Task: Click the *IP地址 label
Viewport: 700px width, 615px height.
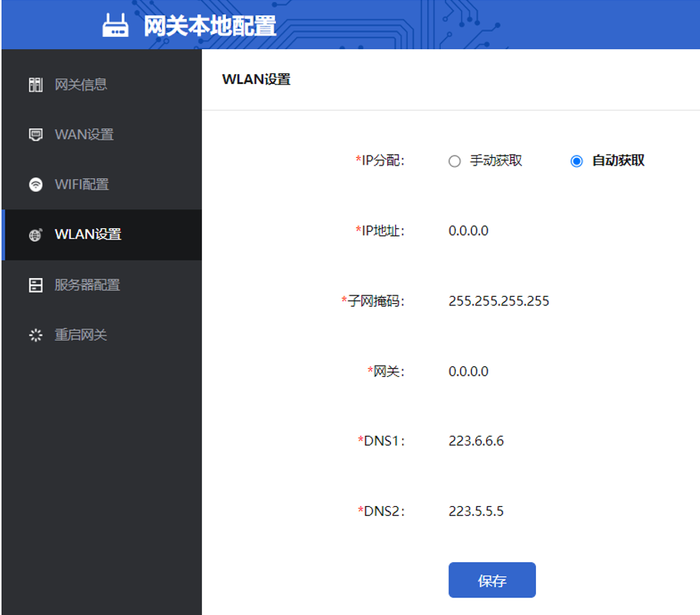Action: 380,230
